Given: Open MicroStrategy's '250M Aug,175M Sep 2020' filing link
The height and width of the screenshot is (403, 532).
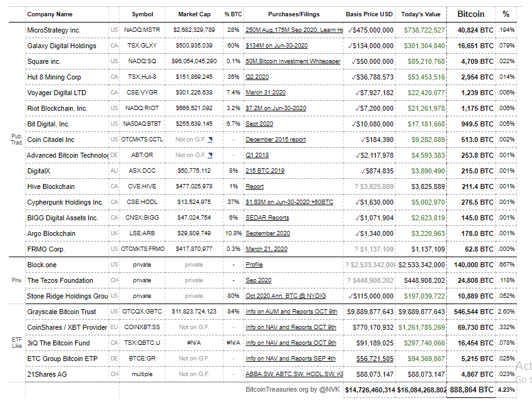Looking at the screenshot, I should [294, 30].
